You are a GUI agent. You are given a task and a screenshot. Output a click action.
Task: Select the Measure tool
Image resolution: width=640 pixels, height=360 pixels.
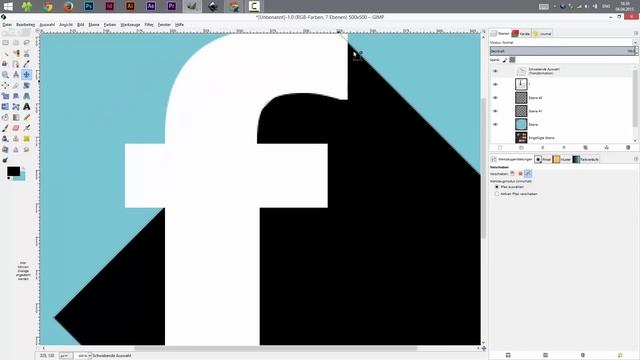(x=16, y=74)
